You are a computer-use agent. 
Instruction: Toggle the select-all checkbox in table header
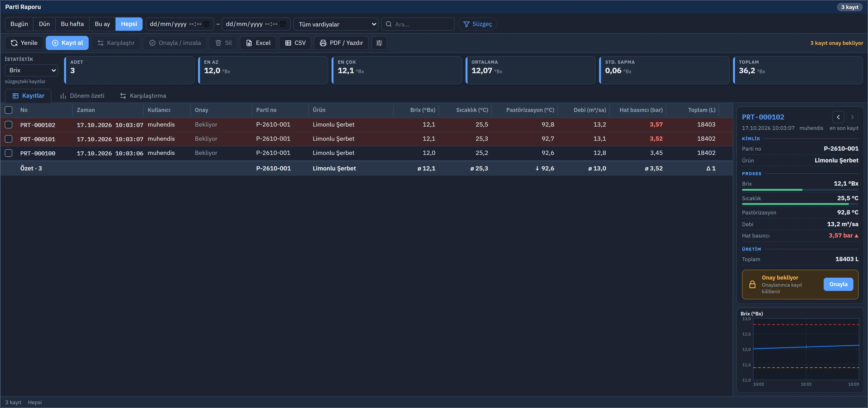9,110
